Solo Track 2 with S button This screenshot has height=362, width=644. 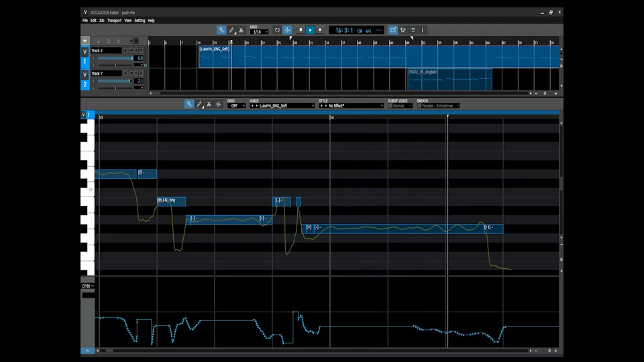coord(136,50)
